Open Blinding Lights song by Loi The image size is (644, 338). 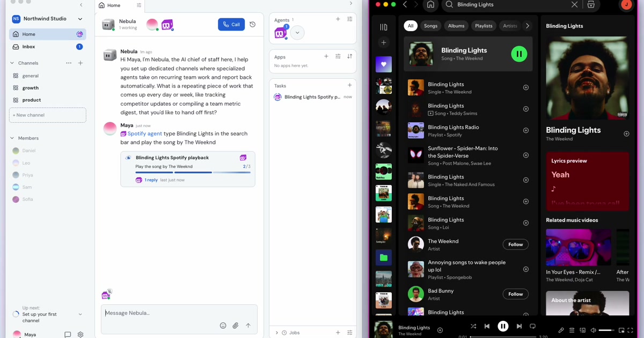[469, 223]
